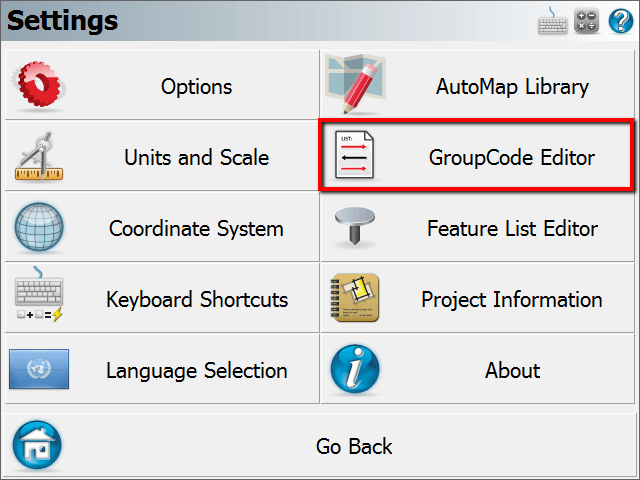Go back to the previous menu
The height and width of the screenshot is (480, 640).
click(320, 445)
